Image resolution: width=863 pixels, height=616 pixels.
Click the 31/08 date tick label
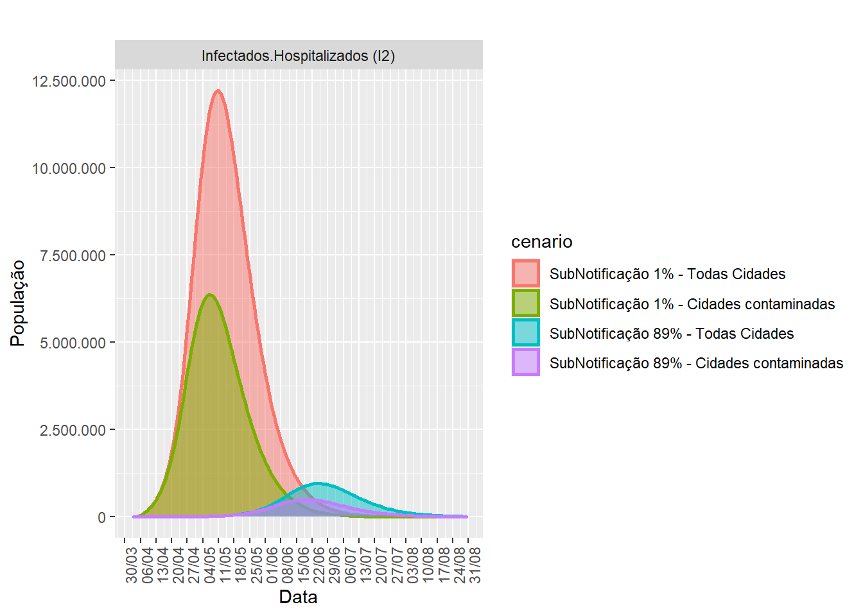pyautogui.click(x=475, y=565)
